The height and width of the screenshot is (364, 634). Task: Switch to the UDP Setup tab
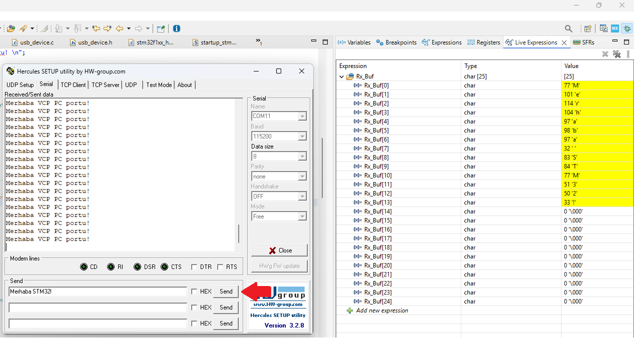click(x=20, y=85)
